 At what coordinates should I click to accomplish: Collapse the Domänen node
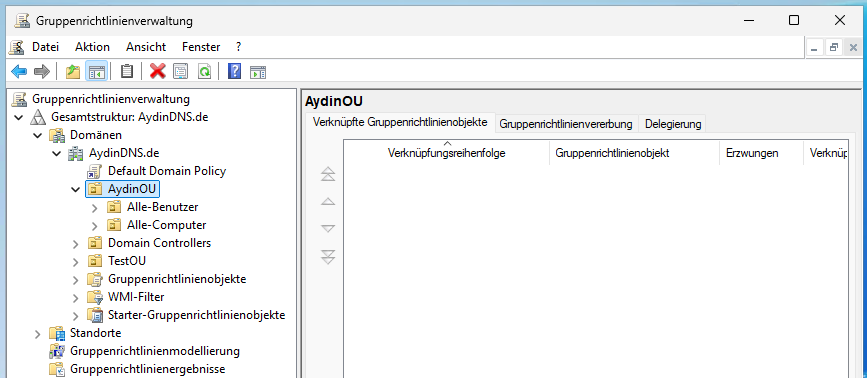(38, 135)
